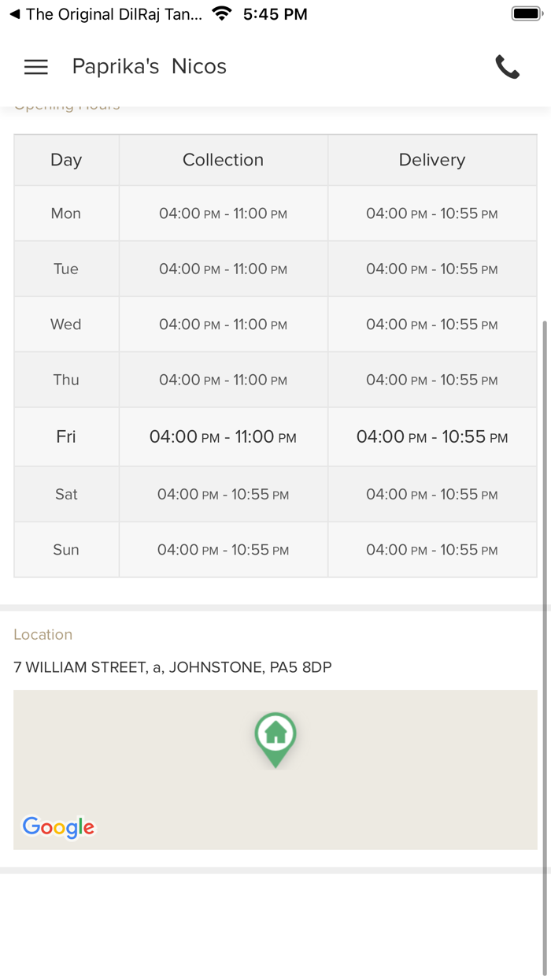Select the Collection column header

coord(224,160)
